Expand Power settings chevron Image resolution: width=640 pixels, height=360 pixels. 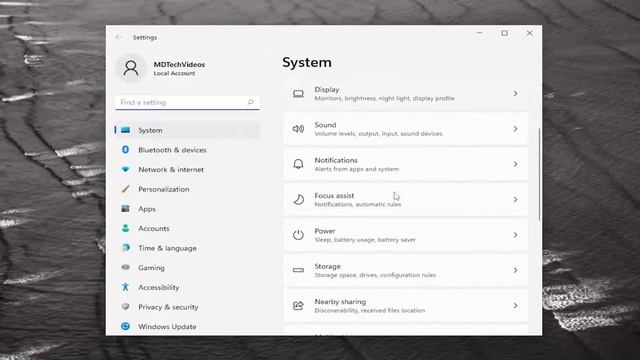(x=516, y=235)
